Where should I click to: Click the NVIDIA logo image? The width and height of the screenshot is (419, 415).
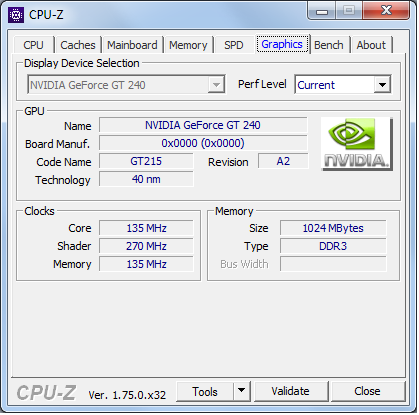click(357, 144)
